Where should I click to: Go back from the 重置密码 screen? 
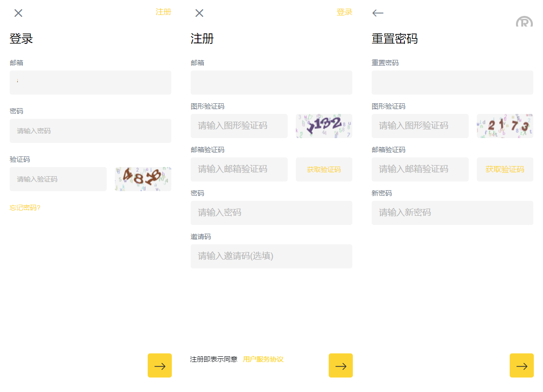[377, 13]
